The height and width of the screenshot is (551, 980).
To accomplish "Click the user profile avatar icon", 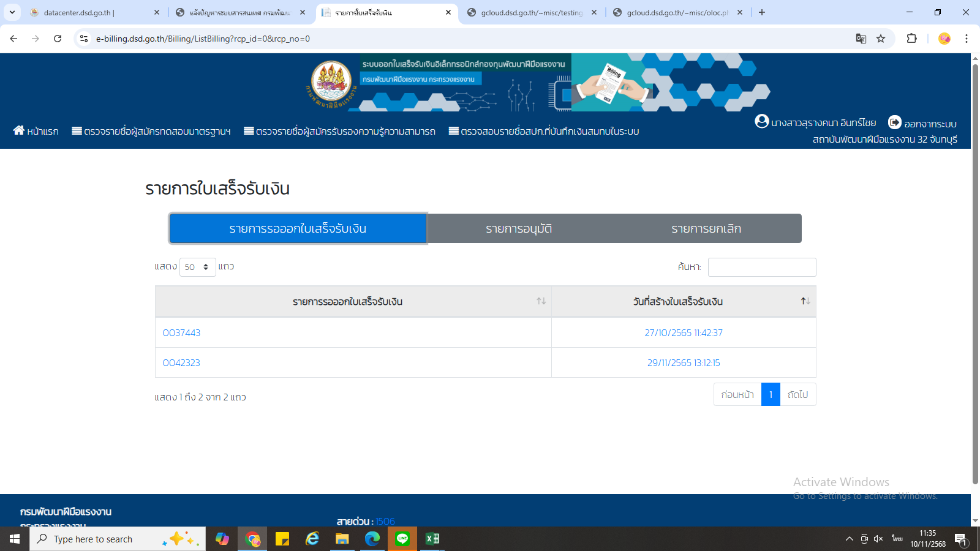I will (x=761, y=121).
